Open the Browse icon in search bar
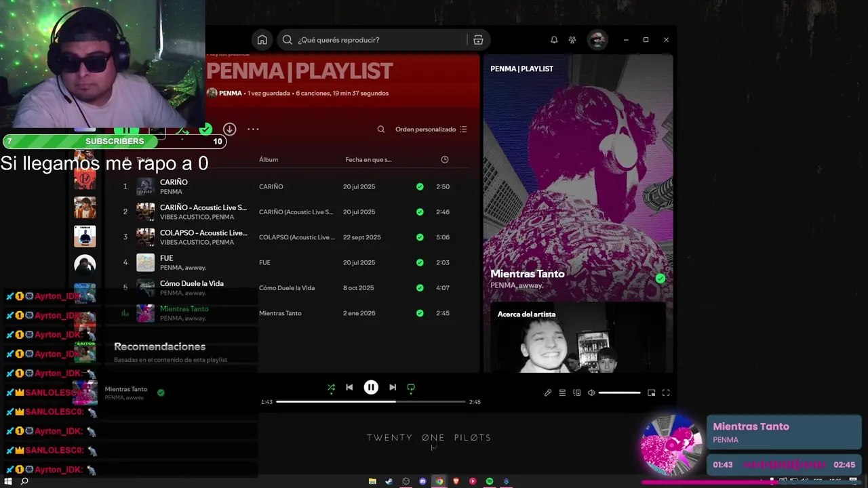The height and width of the screenshot is (488, 868). tap(478, 40)
